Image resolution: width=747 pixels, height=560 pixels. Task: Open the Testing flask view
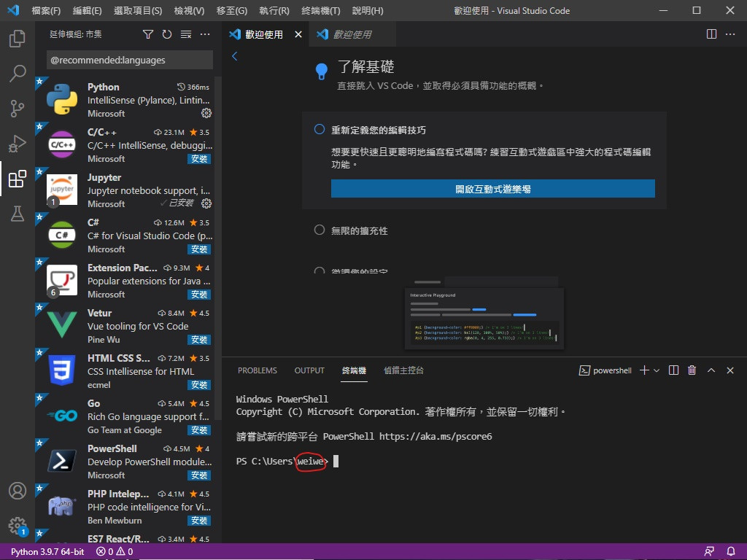pos(18,214)
